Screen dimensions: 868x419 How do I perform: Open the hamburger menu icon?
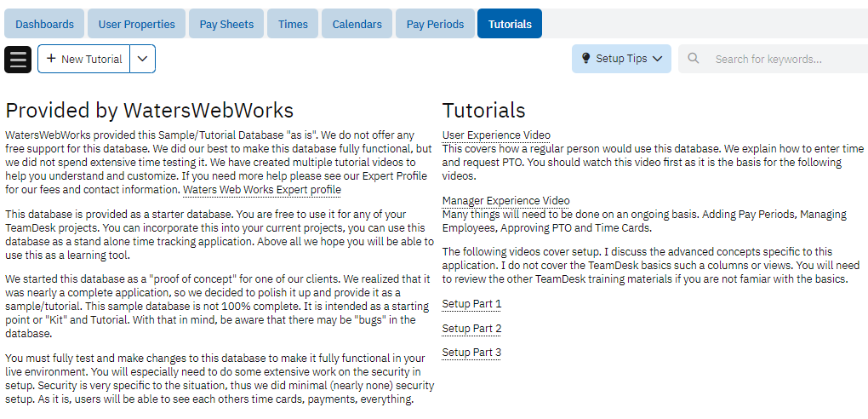18,60
